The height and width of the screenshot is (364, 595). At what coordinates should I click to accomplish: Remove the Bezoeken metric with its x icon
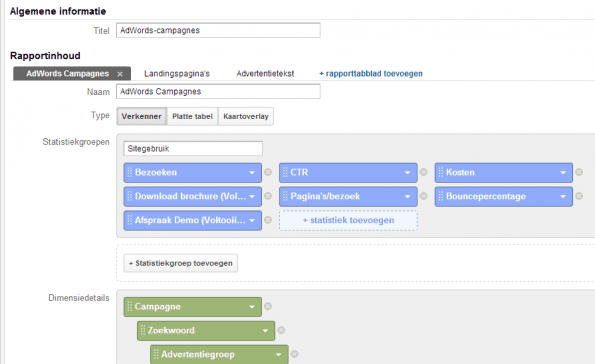(268, 172)
